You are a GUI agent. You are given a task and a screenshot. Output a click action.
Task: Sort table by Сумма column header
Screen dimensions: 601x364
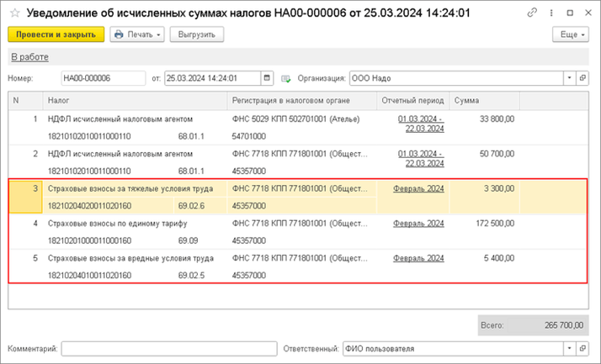[484, 100]
